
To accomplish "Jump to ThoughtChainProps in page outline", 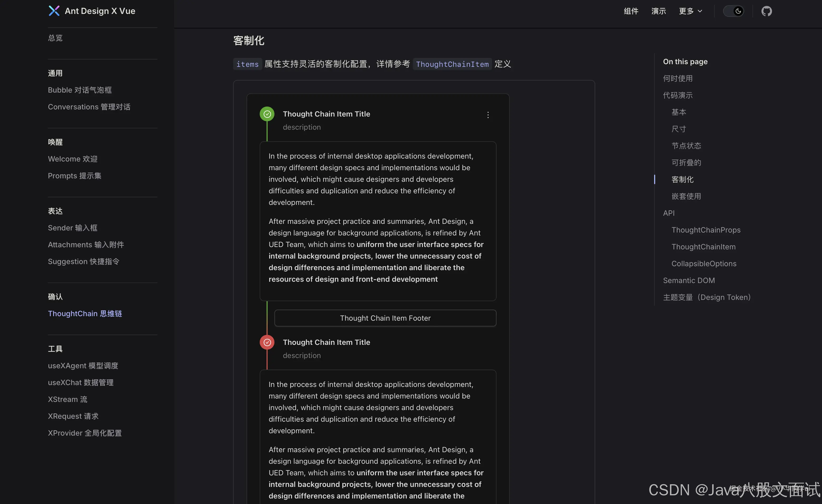I will 706,230.
